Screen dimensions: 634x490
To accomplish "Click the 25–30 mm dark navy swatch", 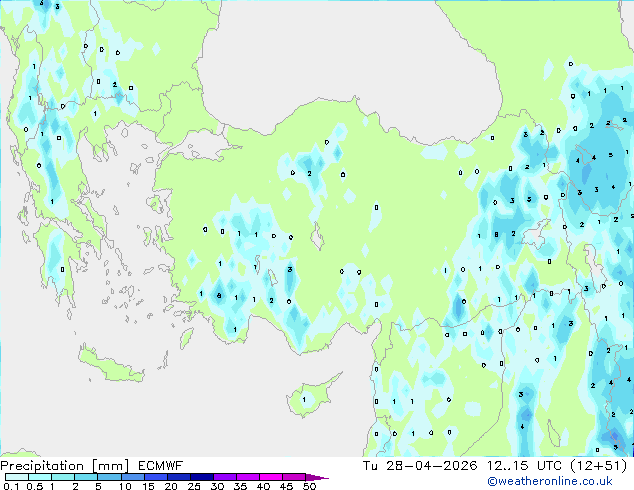I will tap(201, 477).
